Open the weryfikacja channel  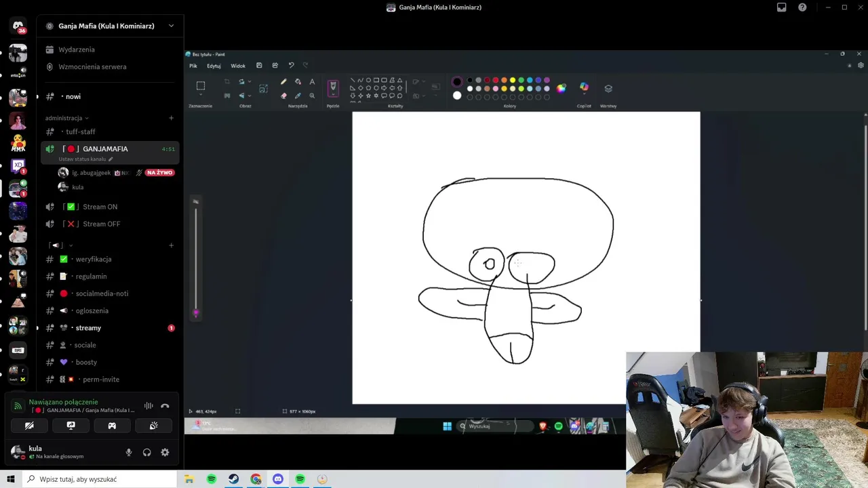109,259
